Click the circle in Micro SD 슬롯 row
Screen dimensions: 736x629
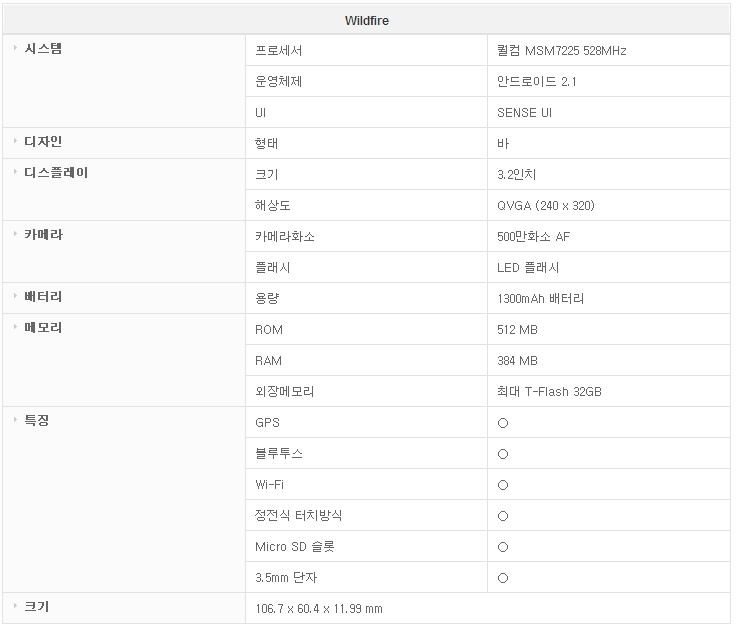click(x=503, y=547)
